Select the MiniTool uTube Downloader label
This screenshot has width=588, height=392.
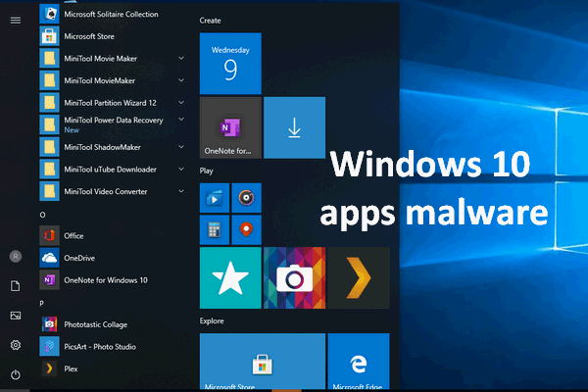point(110,170)
